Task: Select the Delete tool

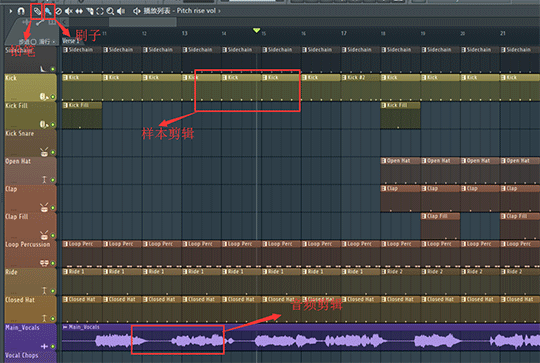Action: [x=59, y=11]
